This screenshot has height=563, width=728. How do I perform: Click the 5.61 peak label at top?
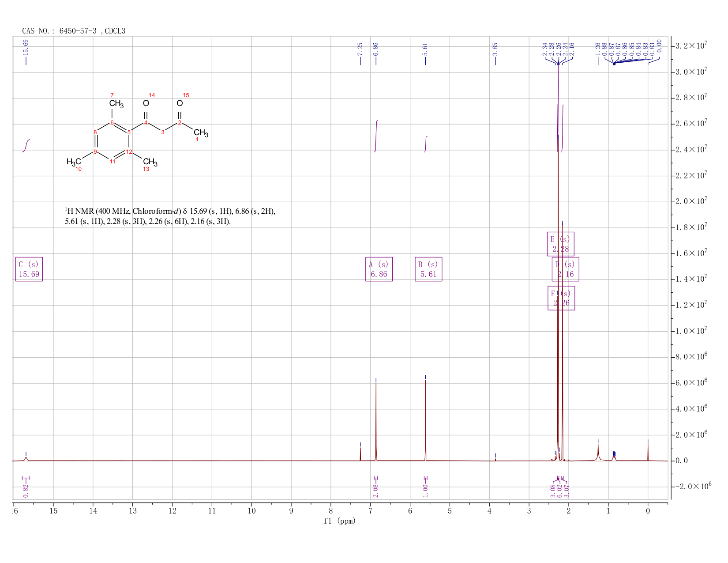(x=425, y=49)
